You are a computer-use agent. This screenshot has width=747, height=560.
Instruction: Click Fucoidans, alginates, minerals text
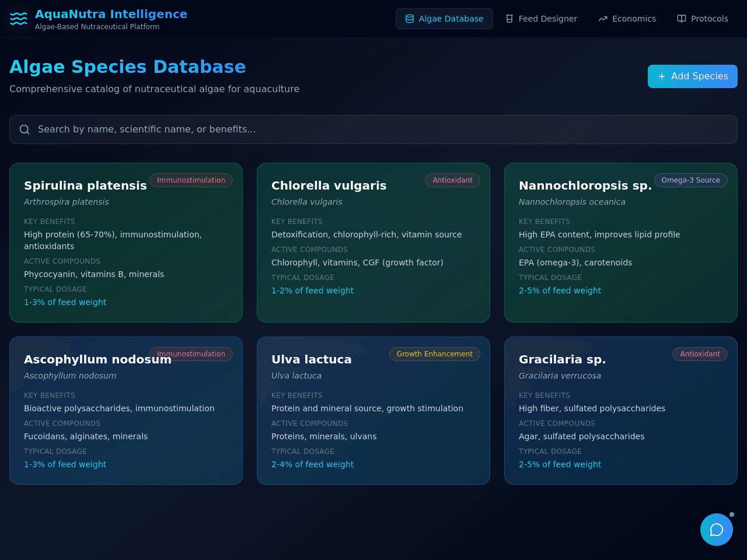coord(86,436)
